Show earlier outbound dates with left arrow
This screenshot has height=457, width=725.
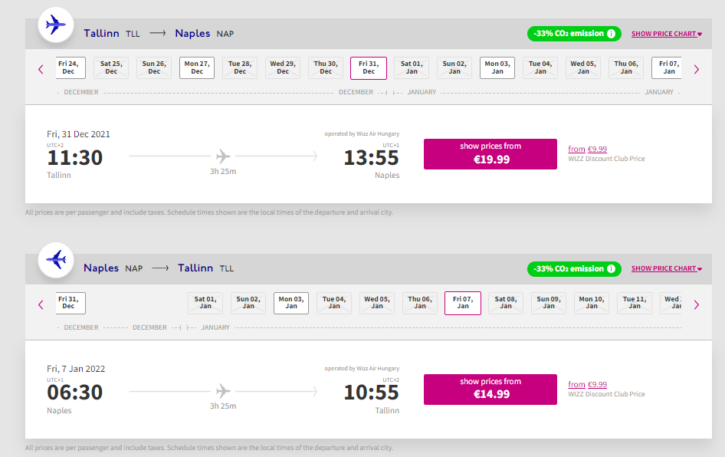click(41, 69)
